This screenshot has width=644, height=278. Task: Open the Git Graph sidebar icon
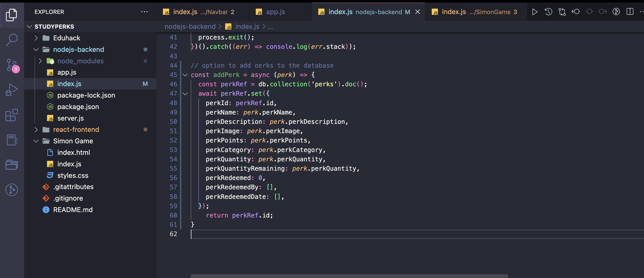[x=12, y=190]
